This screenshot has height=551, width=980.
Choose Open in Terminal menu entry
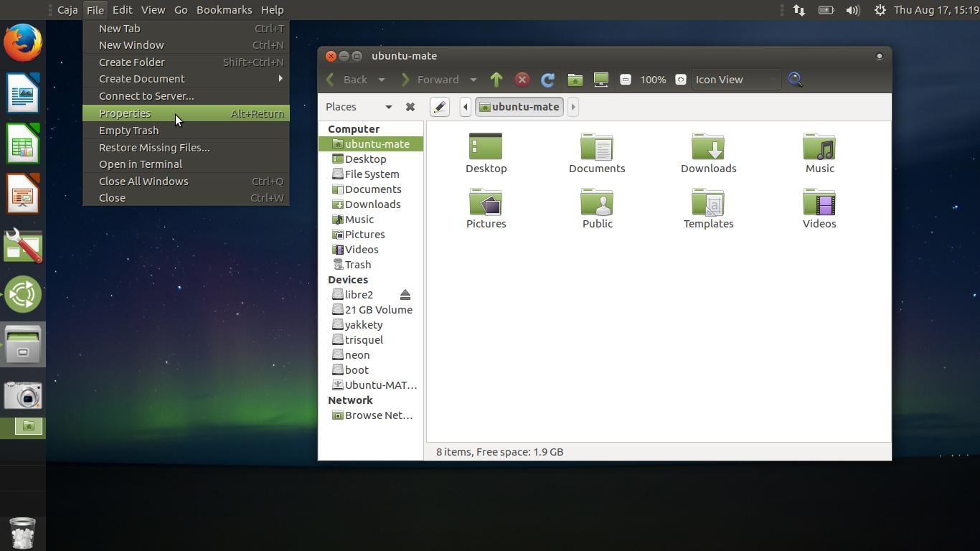tap(187, 164)
